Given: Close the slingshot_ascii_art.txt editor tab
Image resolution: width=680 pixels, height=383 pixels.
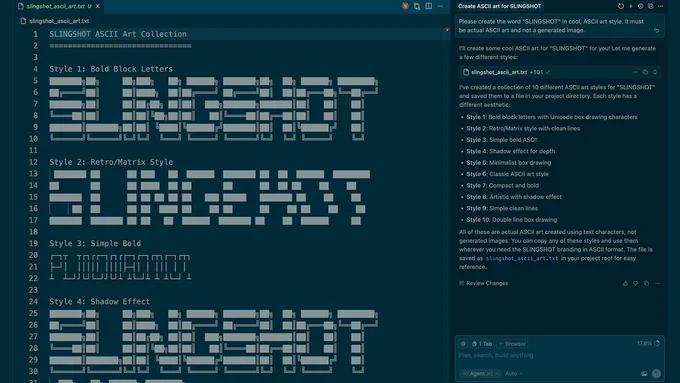Looking at the screenshot, I should coord(98,6).
